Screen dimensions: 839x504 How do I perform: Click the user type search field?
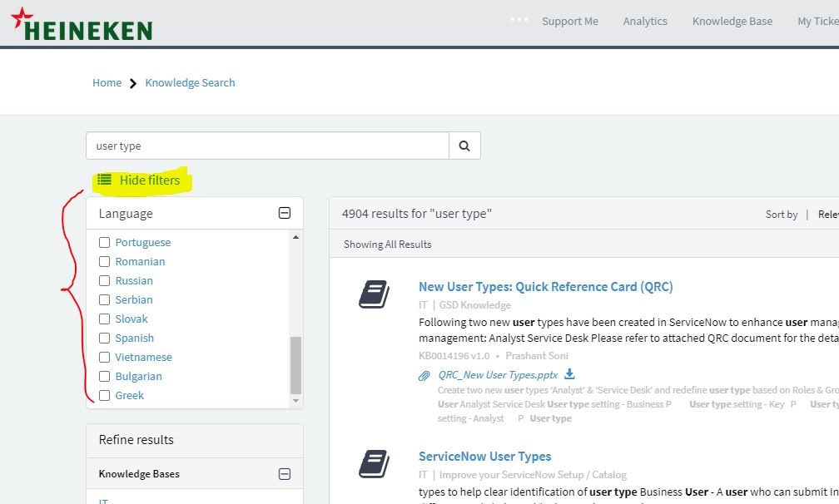[267, 146]
